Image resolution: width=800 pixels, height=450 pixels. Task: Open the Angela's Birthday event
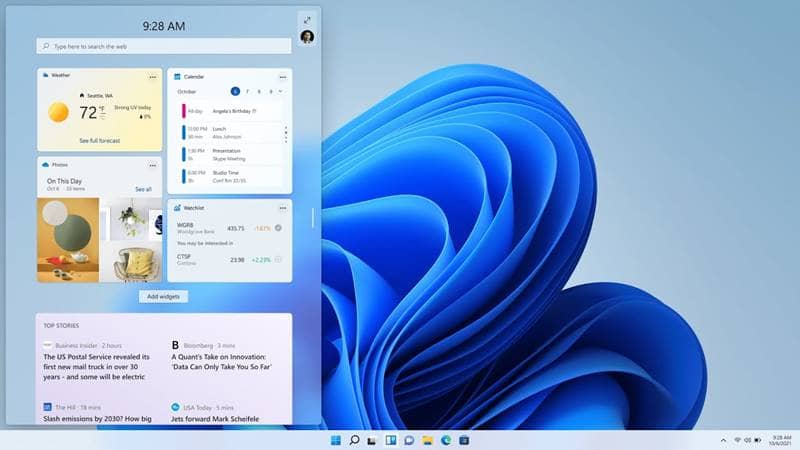(231, 111)
